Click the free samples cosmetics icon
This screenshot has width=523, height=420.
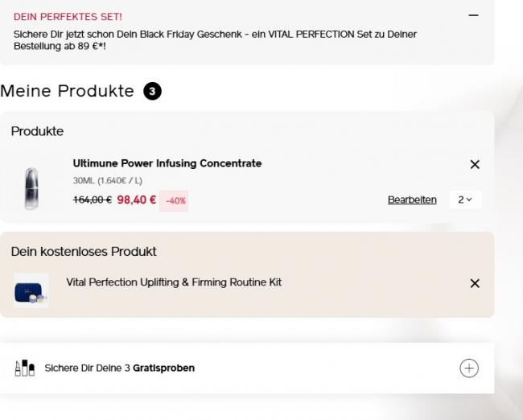click(x=24, y=368)
